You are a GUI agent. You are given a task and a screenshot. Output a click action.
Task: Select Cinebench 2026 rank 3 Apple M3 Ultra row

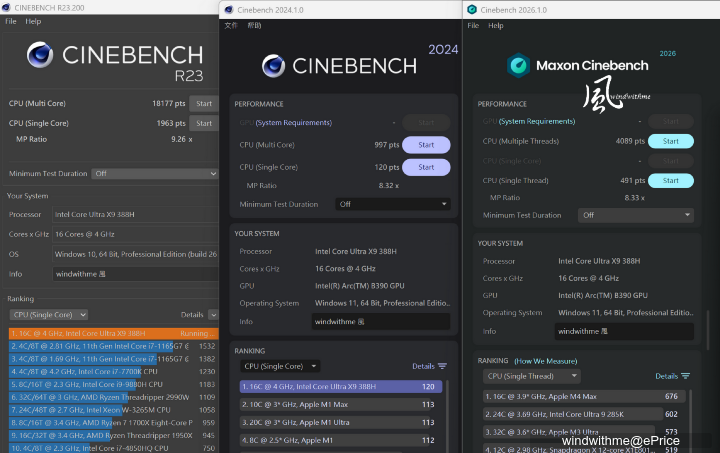coord(584,432)
